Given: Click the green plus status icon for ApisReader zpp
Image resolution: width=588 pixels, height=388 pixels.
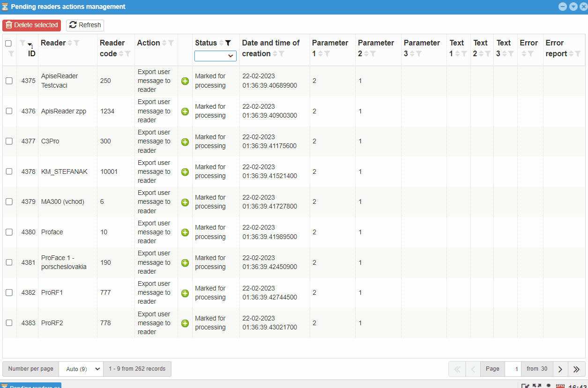Looking at the screenshot, I should click(185, 112).
